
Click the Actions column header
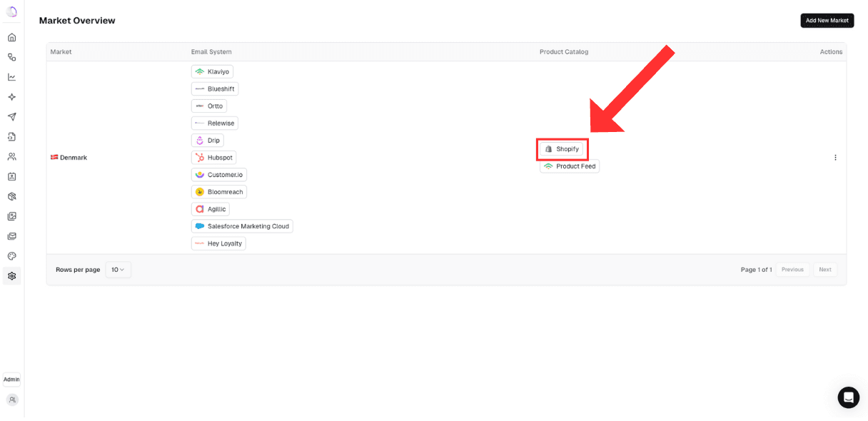[x=831, y=52]
